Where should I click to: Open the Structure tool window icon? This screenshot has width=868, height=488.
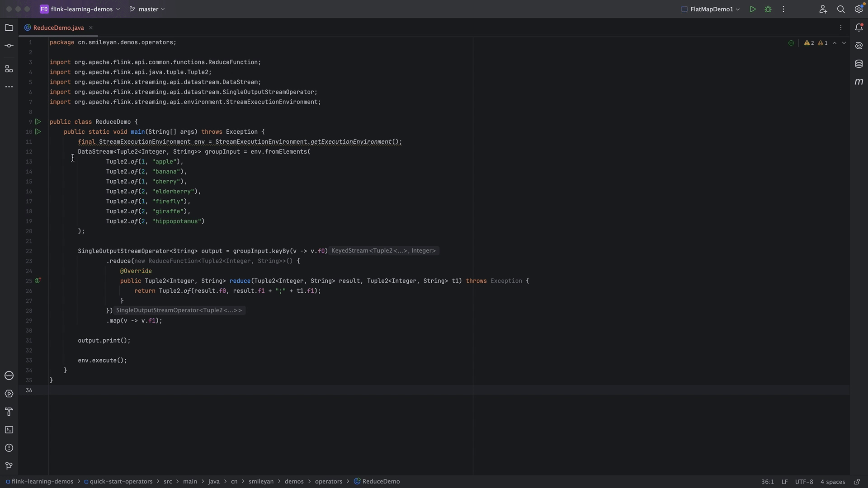[9, 69]
